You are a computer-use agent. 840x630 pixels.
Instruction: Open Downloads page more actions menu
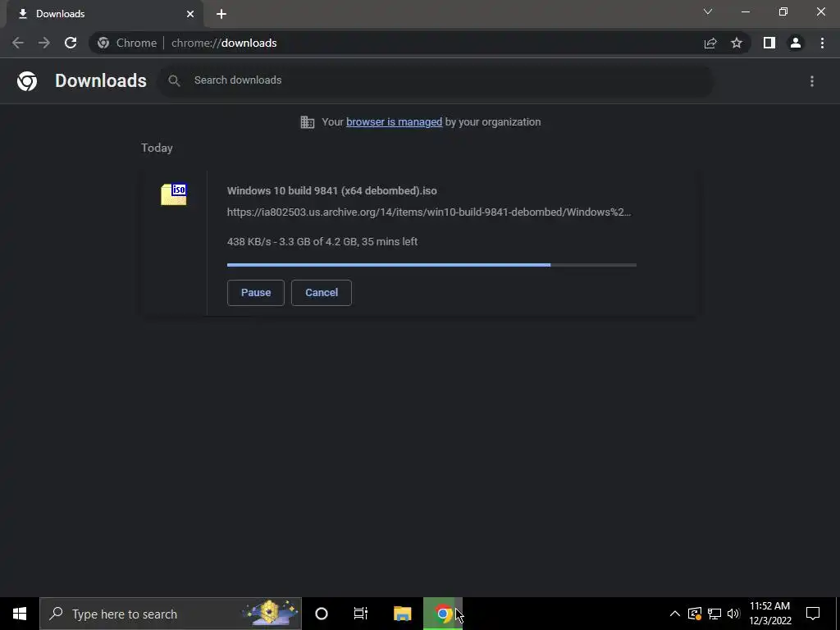click(x=812, y=81)
